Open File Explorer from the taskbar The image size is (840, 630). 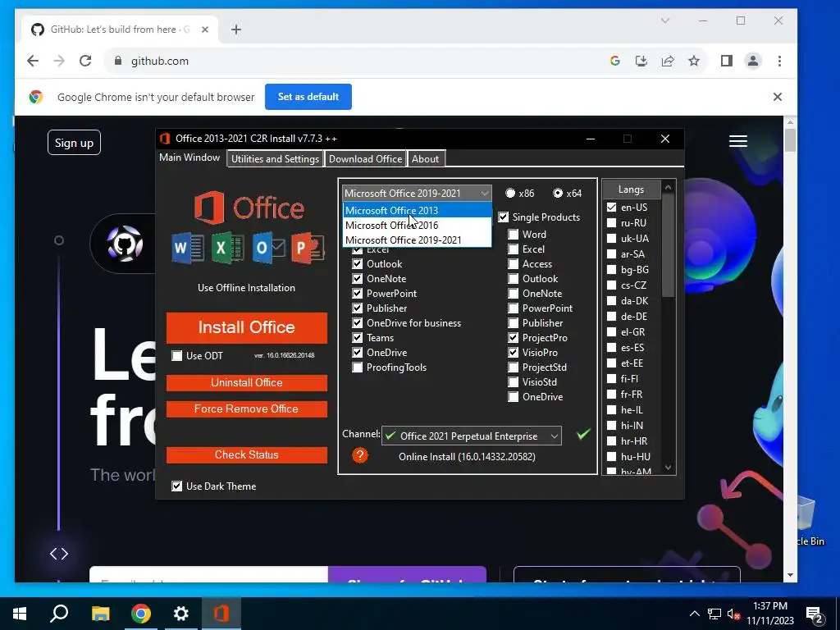100,614
